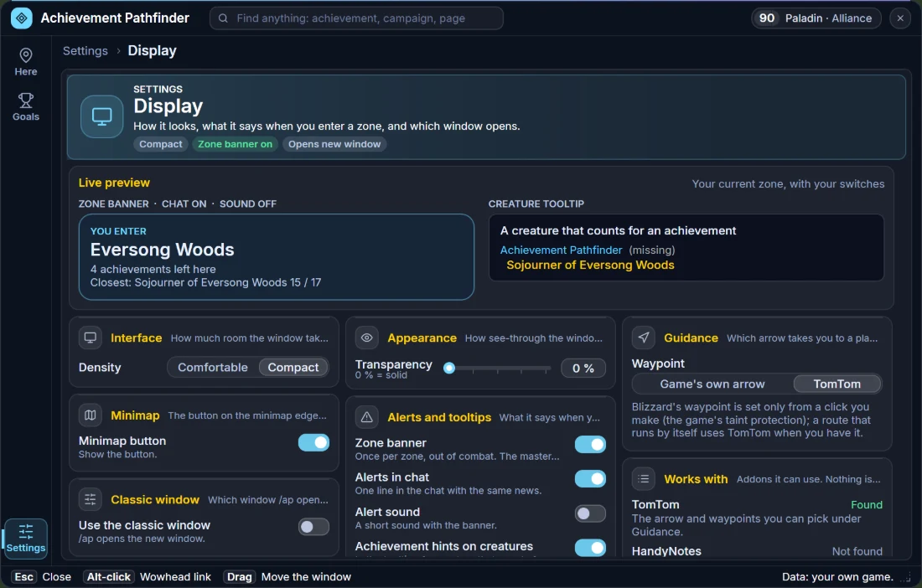Click the Transparency percent value box

coord(583,369)
